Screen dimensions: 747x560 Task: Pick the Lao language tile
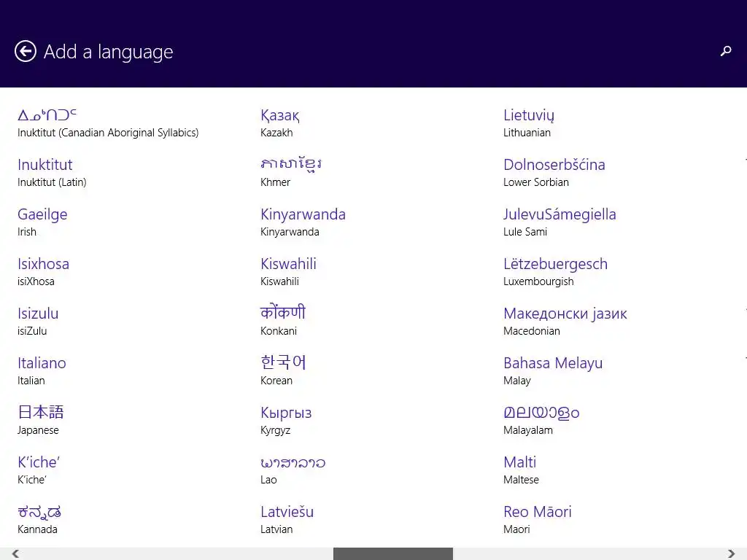[293, 470]
